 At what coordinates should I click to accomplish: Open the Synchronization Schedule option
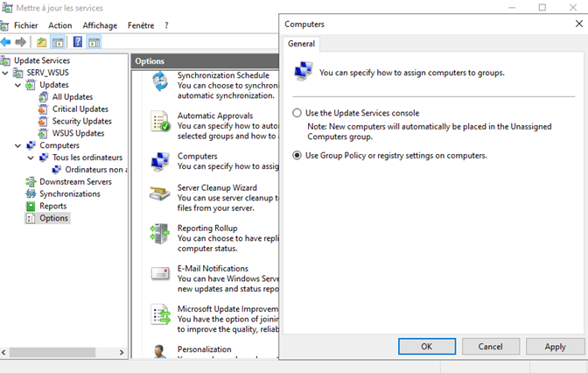[x=223, y=75]
